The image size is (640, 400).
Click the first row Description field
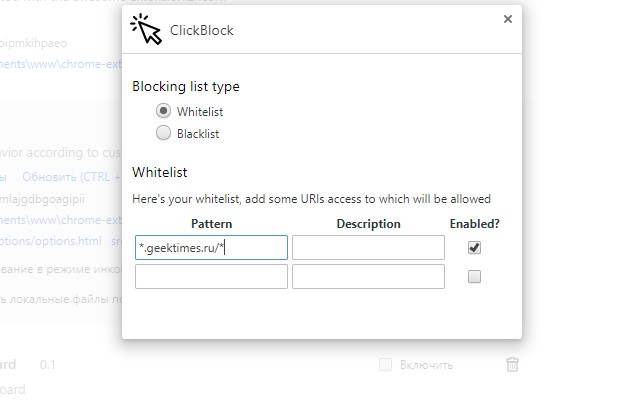pos(368,247)
